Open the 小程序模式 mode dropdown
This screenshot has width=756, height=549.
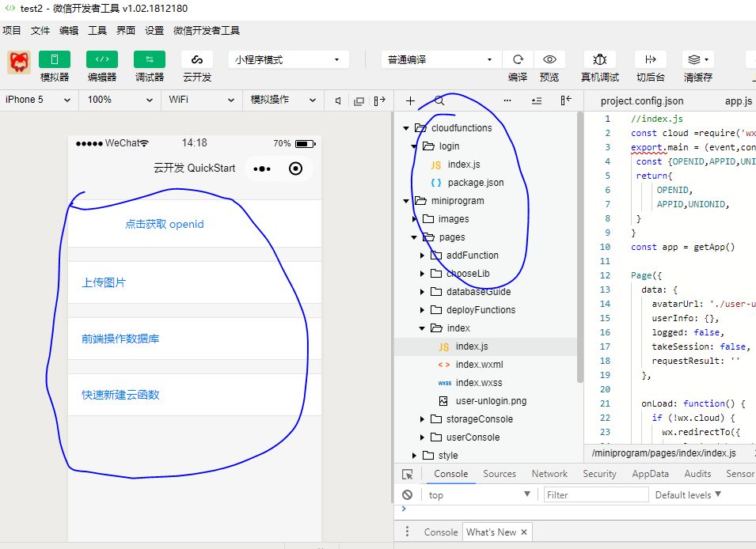[288, 60]
